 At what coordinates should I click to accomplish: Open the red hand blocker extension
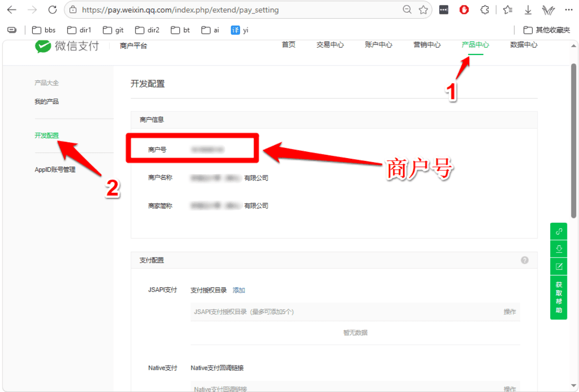[464, 10]
